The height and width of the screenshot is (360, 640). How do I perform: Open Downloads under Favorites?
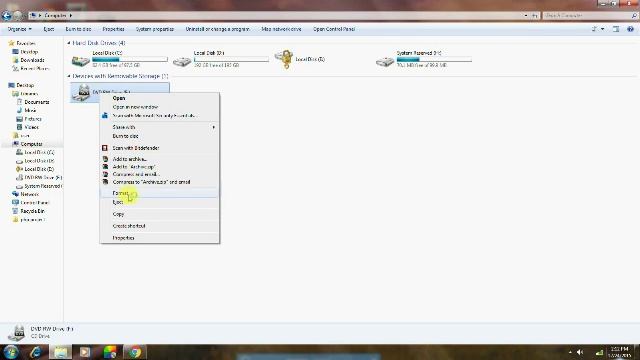click(32, 60)
